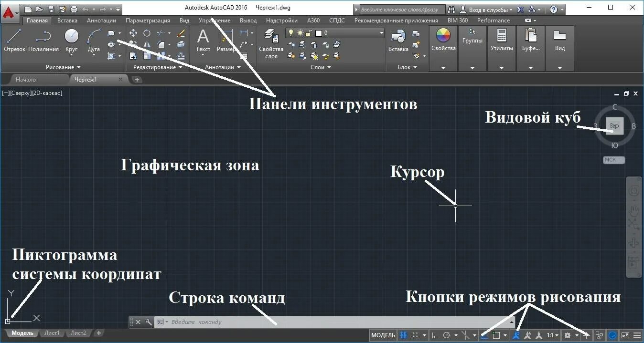Image resolution: width=644 pixels, height=343 pixels.
Task: Switch to the Управление ribbon tab
Action: tap(215, 21)
